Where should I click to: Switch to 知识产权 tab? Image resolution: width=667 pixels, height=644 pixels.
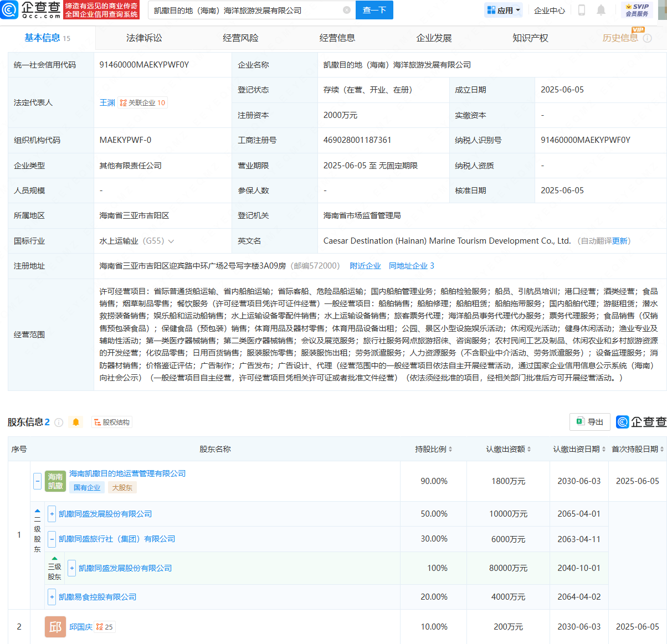tap(530, 38)
